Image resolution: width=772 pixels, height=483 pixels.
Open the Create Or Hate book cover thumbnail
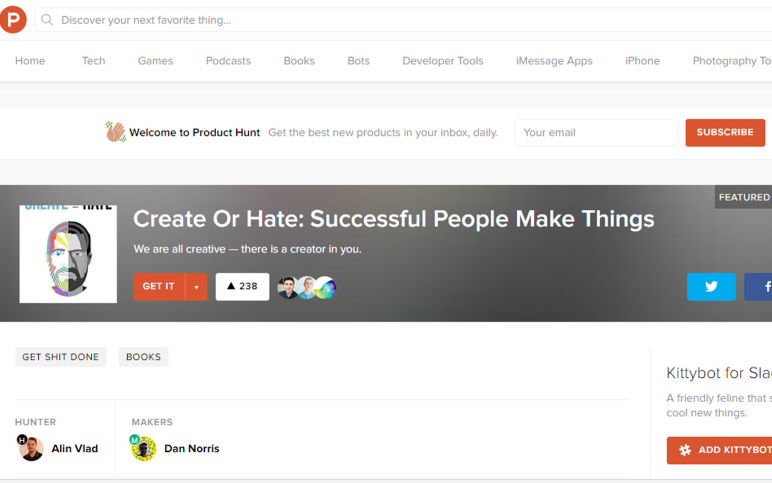tap(68, 254)
